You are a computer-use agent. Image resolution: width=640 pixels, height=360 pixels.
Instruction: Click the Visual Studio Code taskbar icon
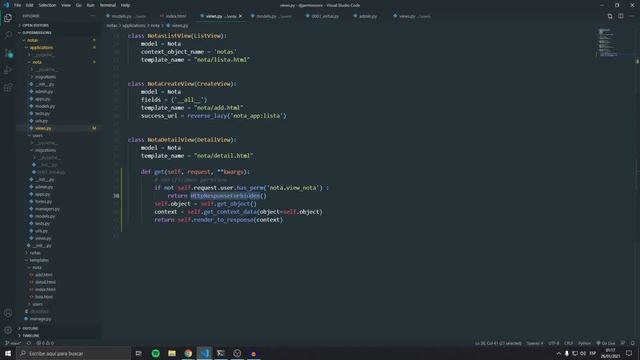point(204,353)
